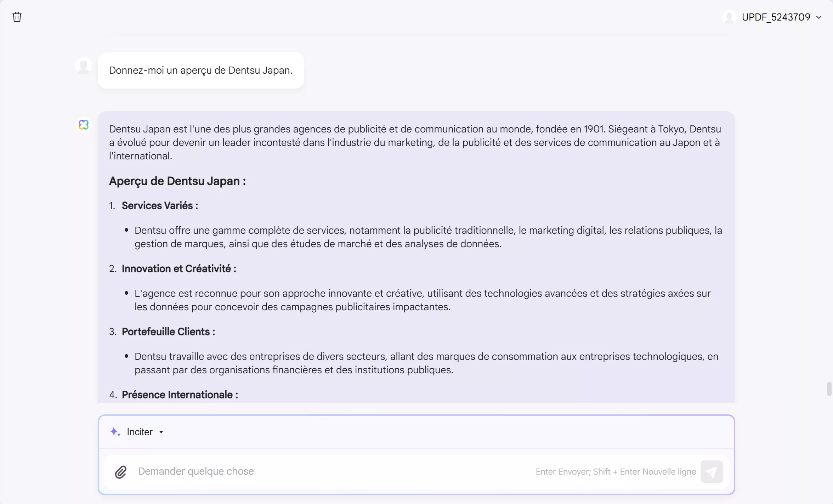Click the 'Demander quelque chose' input field
The height and width of the screenshot is (504, 833).
(x=319, y=471)
